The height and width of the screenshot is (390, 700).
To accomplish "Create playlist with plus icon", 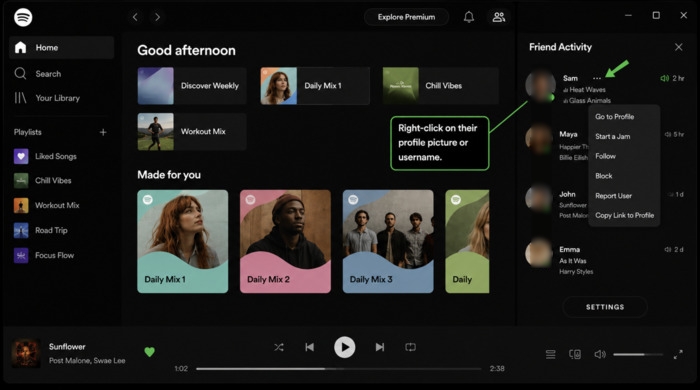I will point(103,132).
